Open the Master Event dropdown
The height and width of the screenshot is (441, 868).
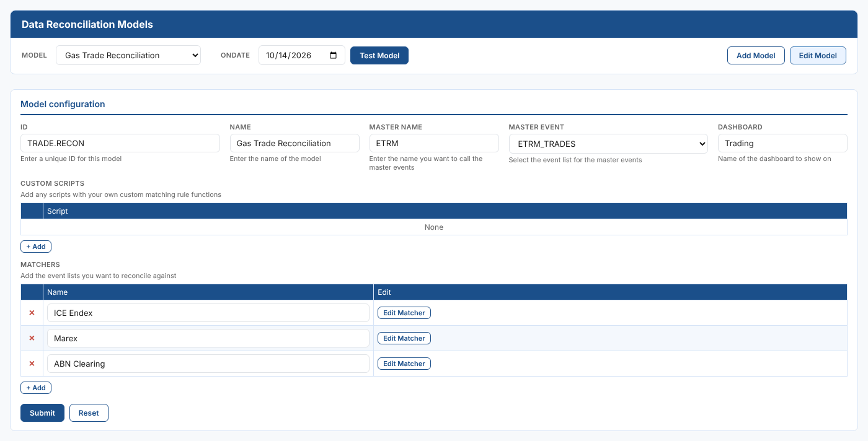(608, 144)
